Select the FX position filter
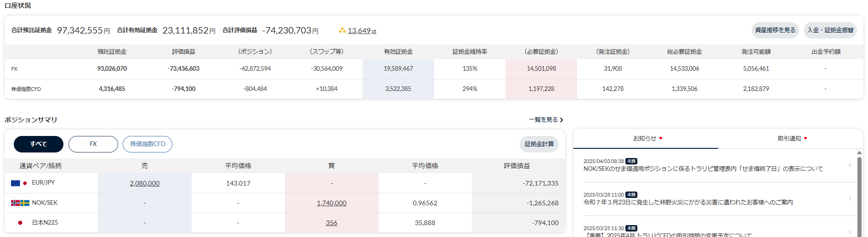868x237 pixels. coord(93,144)
